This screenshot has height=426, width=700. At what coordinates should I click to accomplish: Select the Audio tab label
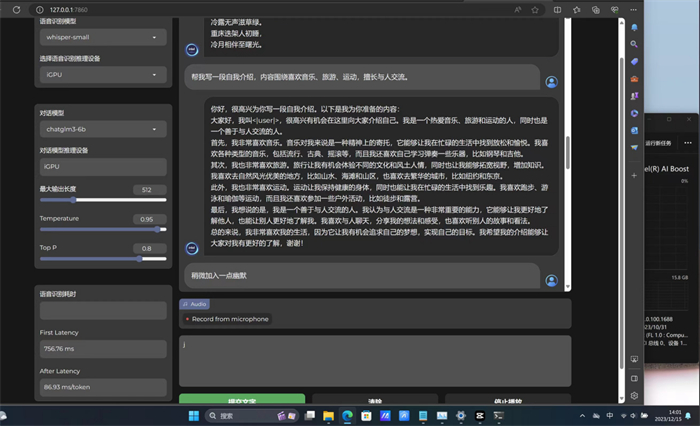[x=194, y=303]
